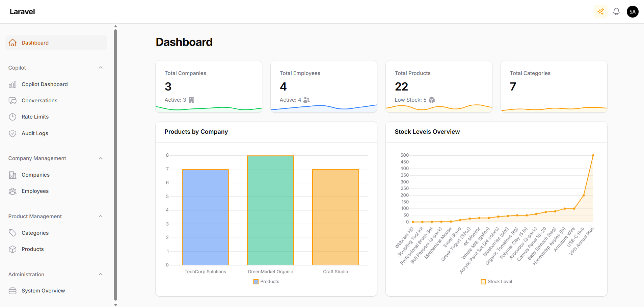
Task: Open the notifications bell
Action: point(616,12)
